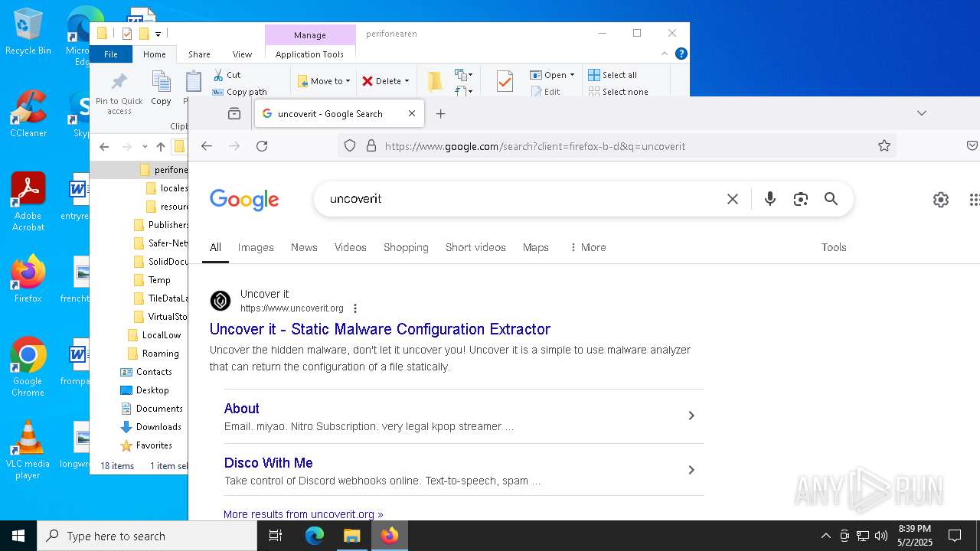Open Microsoft Edge from taskbar
Screen dimensions: 980x551
coord(315,536)
